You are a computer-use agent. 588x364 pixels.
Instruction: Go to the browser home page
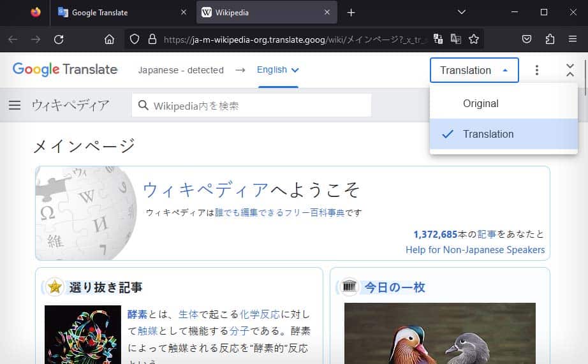coord(109,40)
